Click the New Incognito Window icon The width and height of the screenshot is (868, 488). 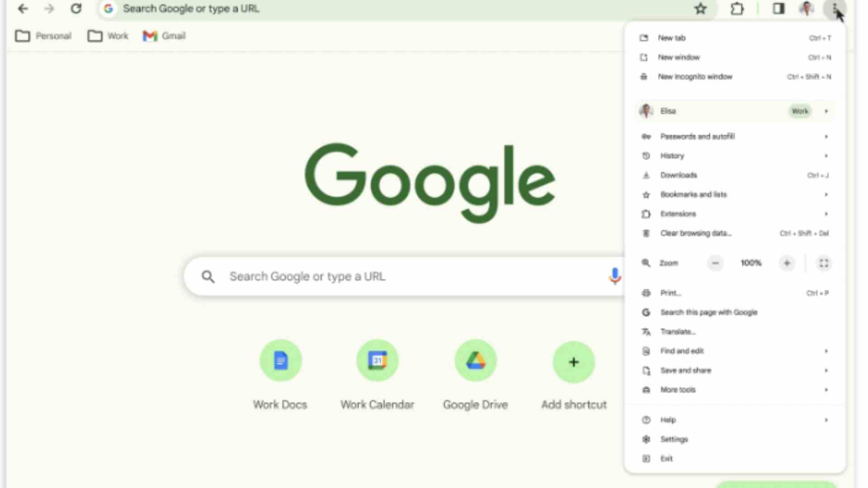(x=646, y=76)
